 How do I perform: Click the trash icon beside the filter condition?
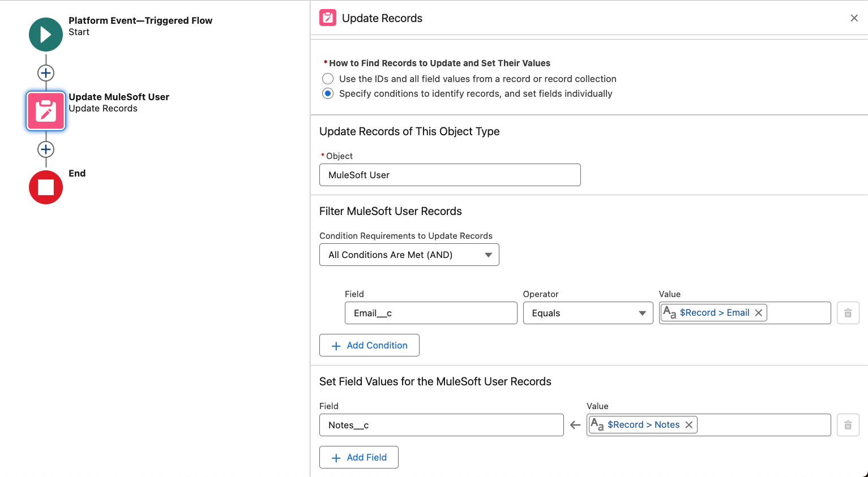848,312
